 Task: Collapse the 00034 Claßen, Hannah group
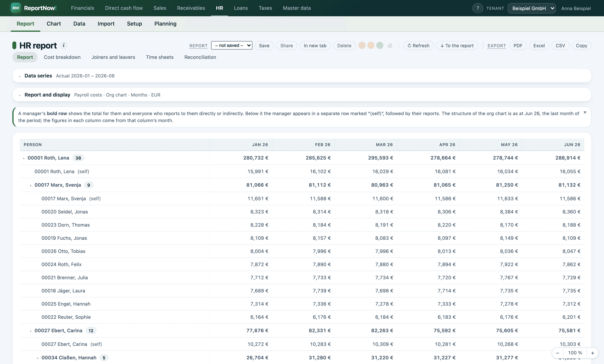tap(37, 358)
